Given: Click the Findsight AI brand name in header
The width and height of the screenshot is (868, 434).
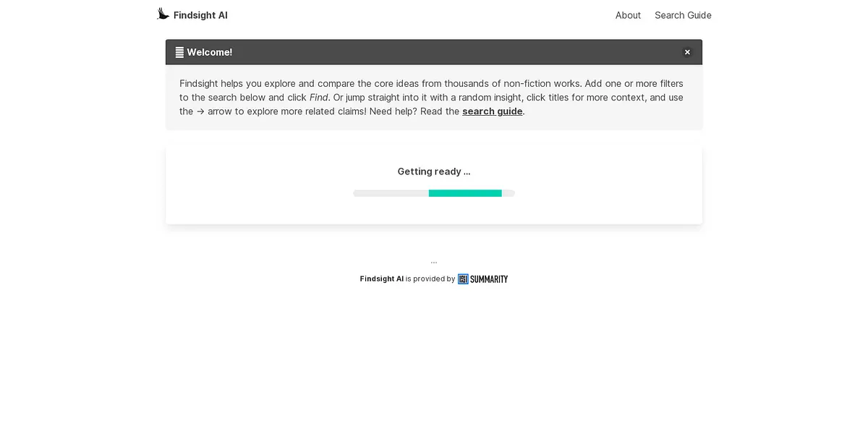Looking at the screenshot, I should click(x=200, y=15).
